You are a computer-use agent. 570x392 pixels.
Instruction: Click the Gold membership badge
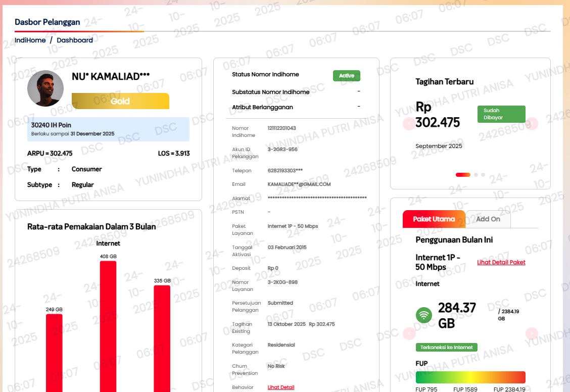120,101
